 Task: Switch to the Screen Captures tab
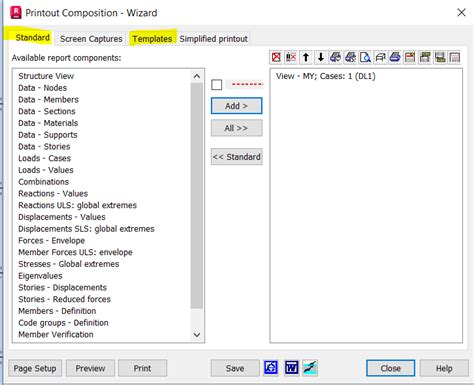click(x=91, y=39)
